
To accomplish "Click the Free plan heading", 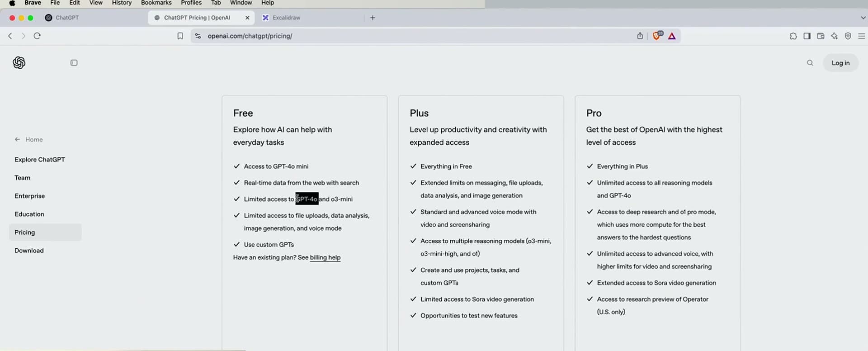I will (x=243, y=113).
